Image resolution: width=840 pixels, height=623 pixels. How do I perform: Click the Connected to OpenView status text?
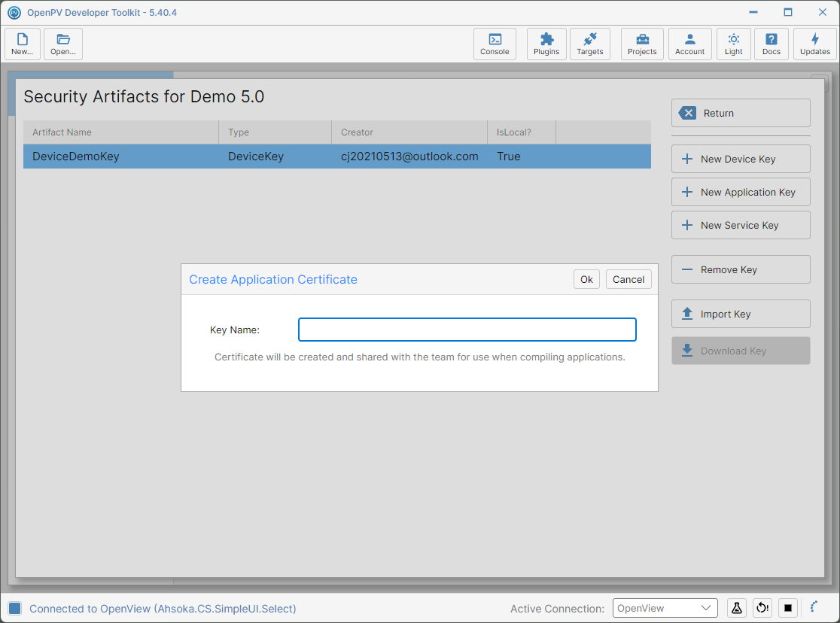pyautogui.click(x=163, y=609)
